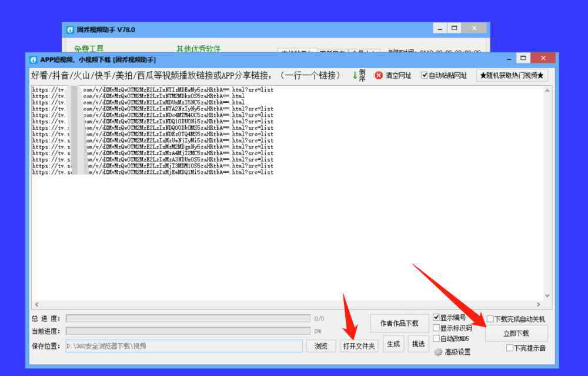Screen dimensions: 588x376
Task: Click the ★随机获取热门视频★ button
Action: tap(512, 75)
